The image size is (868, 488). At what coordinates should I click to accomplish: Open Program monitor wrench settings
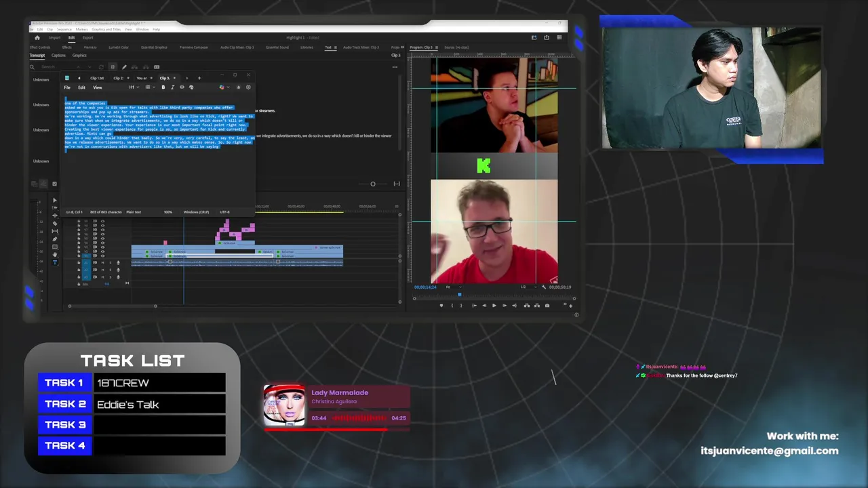tap(544, 287)
